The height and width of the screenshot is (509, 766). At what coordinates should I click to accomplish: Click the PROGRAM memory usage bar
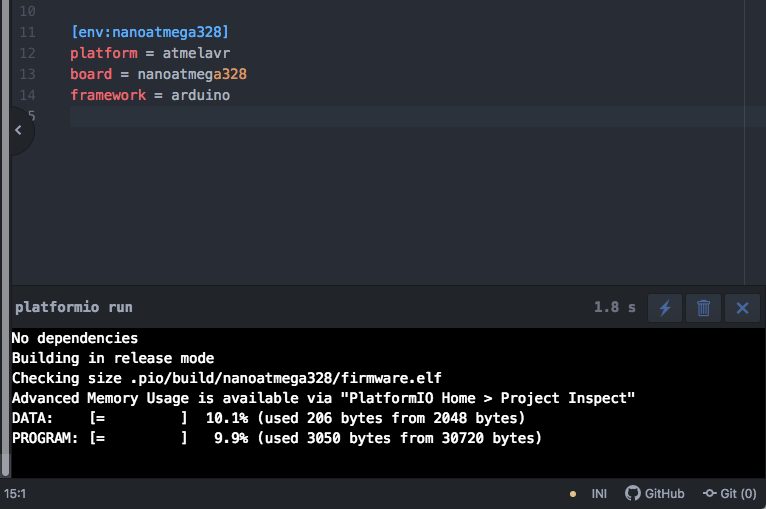(x=138, y=437)
